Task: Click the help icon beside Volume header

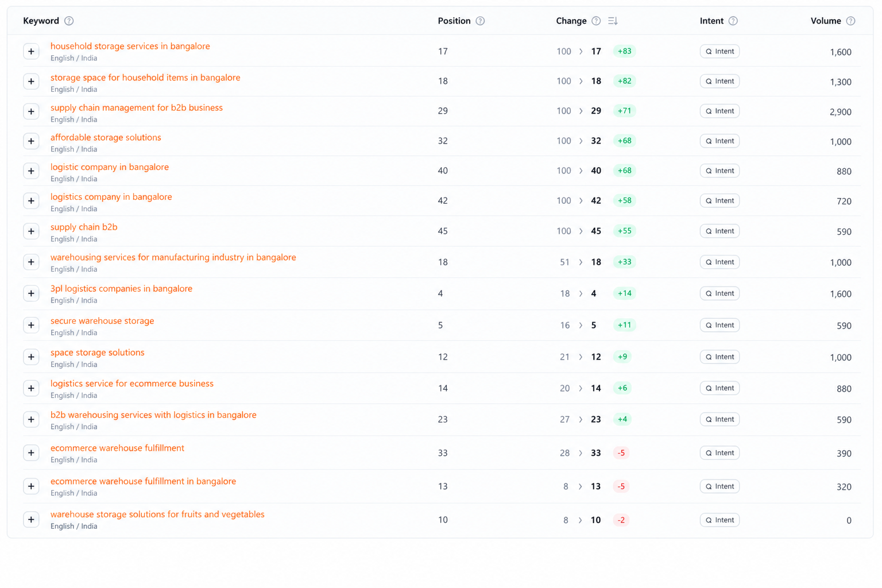Action: pyautogui.click(x=850, y=21)
